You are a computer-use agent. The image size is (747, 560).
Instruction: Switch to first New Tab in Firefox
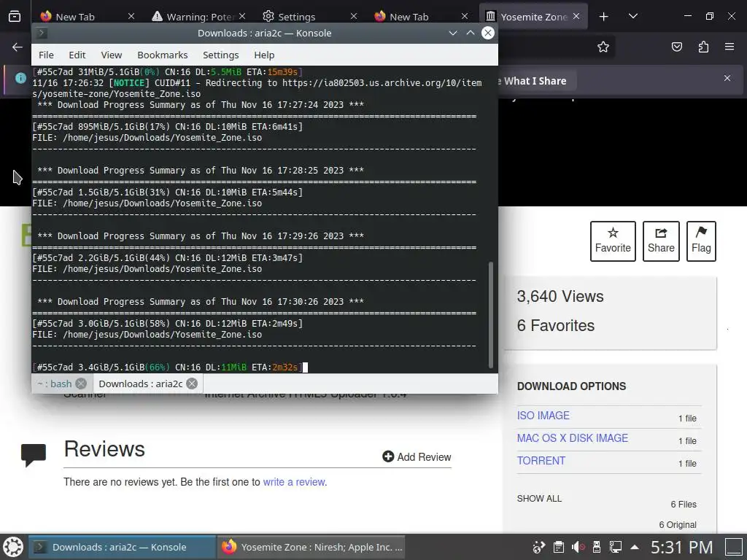(x=75, y=17)
